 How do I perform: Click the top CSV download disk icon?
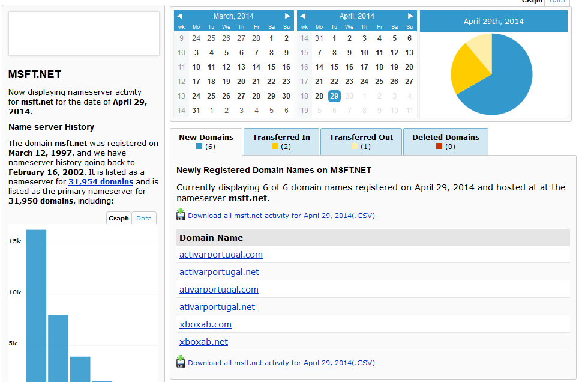click(x=181, y=214)
